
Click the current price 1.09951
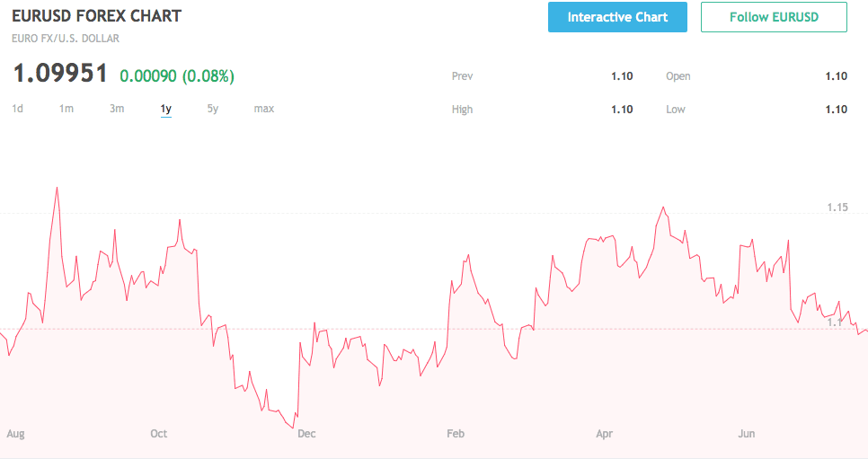(x=60, y=75)
